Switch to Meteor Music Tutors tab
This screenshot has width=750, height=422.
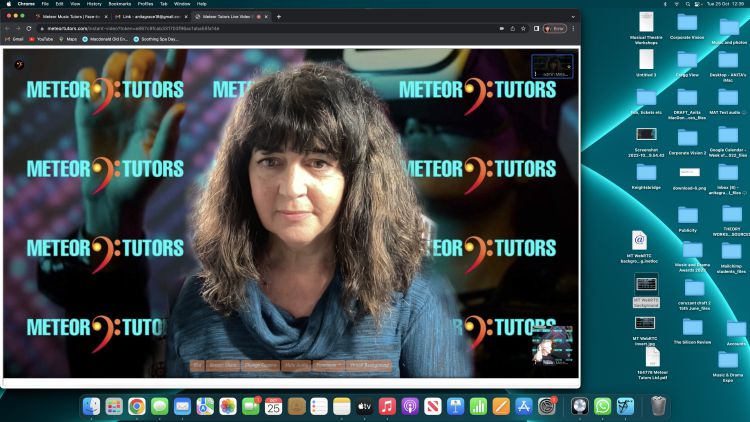pos(71,17)
